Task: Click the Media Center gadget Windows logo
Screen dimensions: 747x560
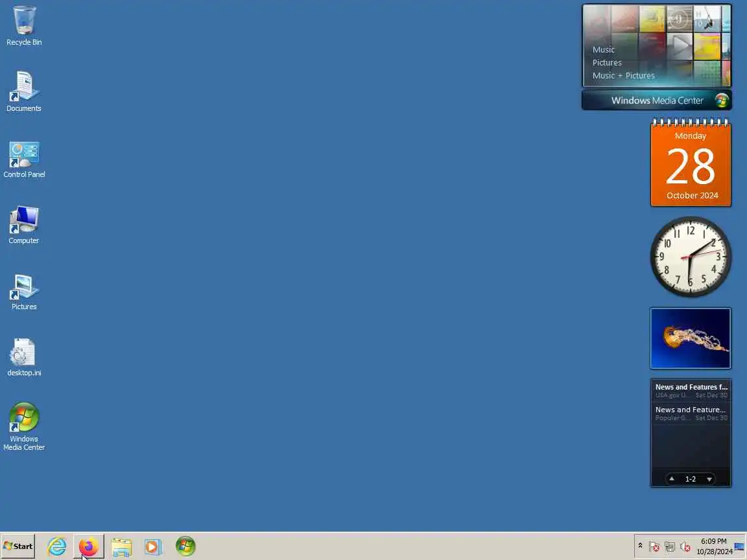Action: [x=722, y=100]
